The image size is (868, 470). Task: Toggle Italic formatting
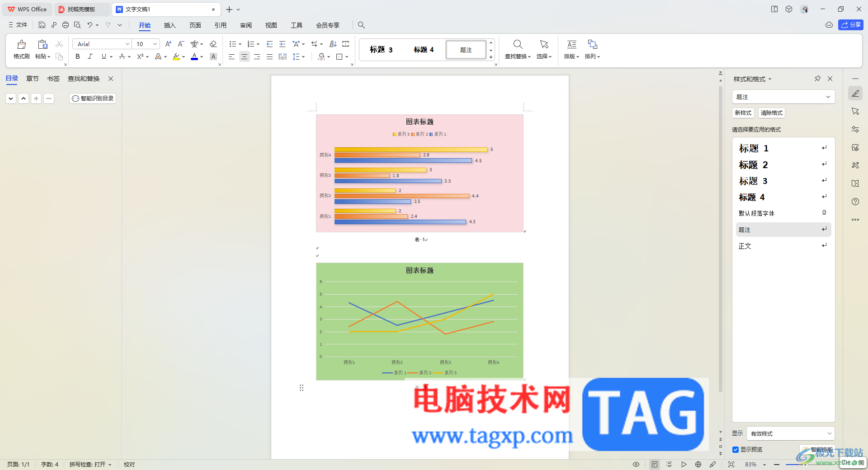pos(90,56)
